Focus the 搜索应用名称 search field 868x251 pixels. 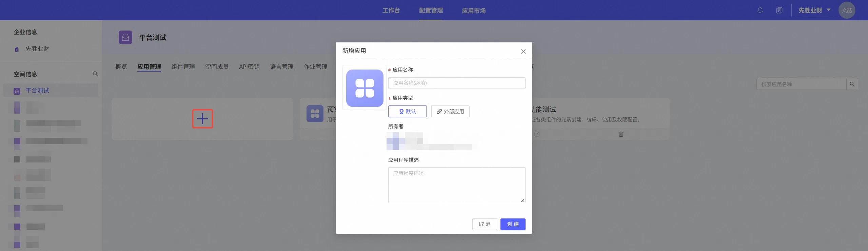tap(802, 84)
